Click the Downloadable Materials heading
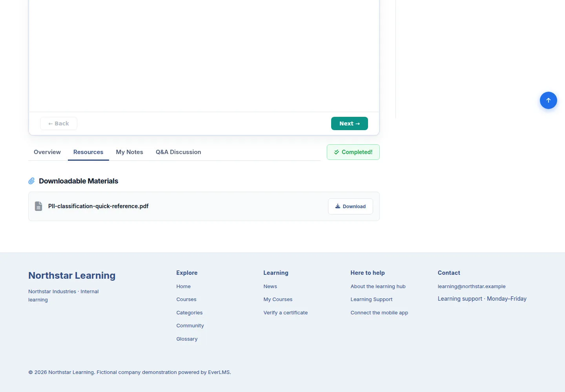 coord(78,181)
